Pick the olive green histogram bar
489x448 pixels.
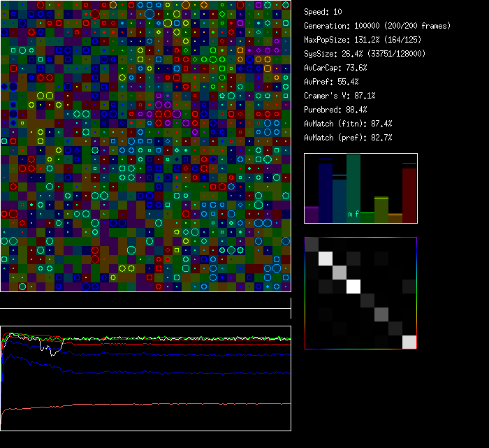[381, 210]
